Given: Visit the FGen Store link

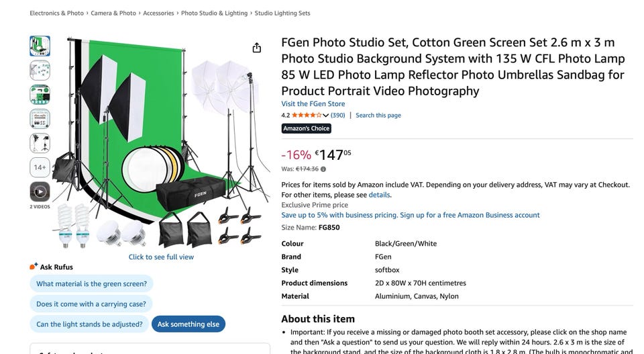Looking at the screenshot, I should [313, 104].
